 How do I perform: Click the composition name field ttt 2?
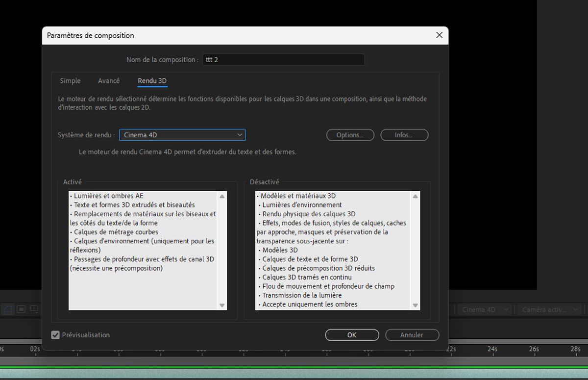[283, 59]
